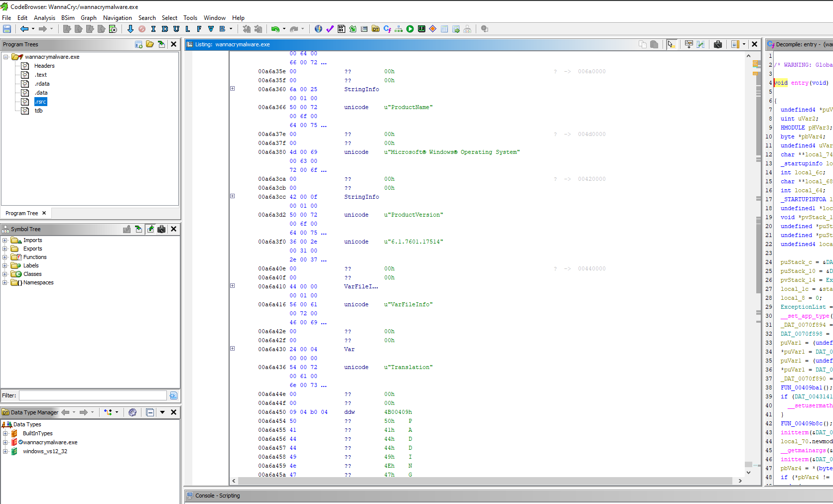Select the Program Tree tab
This screenshot has width=833, height=504.
(x=22, y=213)
